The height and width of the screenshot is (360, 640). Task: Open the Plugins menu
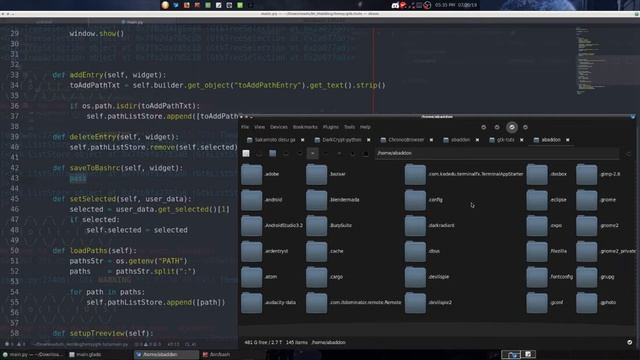(x=331, y=127)
